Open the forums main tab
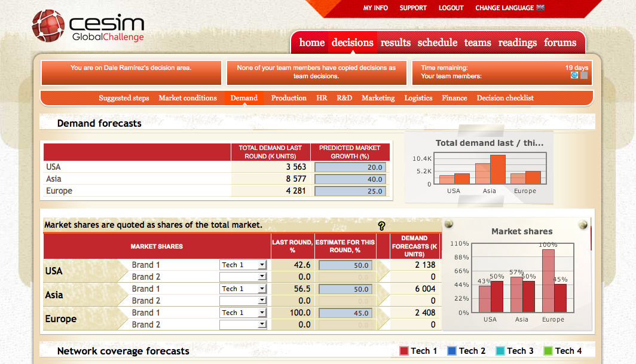 click(559, 42)
